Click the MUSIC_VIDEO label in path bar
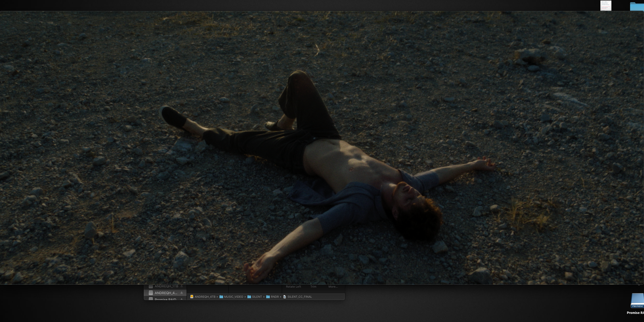 (x=234, y=297)
